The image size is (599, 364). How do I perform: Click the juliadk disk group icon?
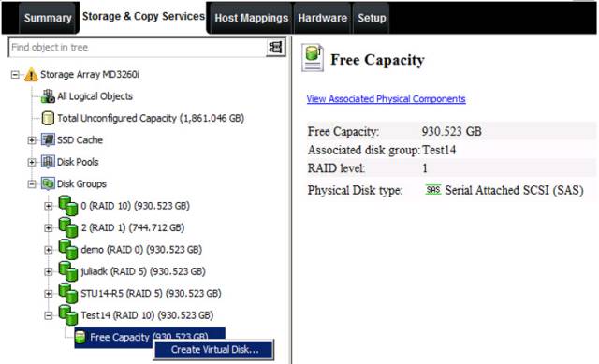click(x=68, y=271)
